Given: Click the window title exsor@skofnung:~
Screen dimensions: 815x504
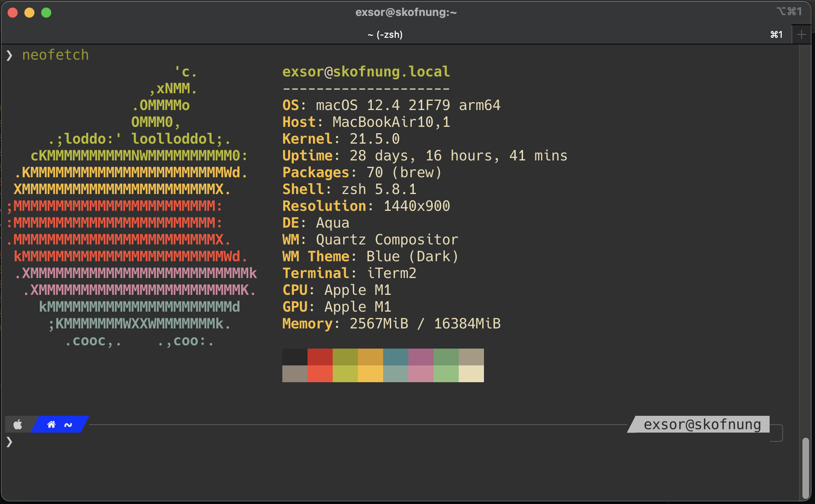Looking at the screenshot, I should coord(406,12).
